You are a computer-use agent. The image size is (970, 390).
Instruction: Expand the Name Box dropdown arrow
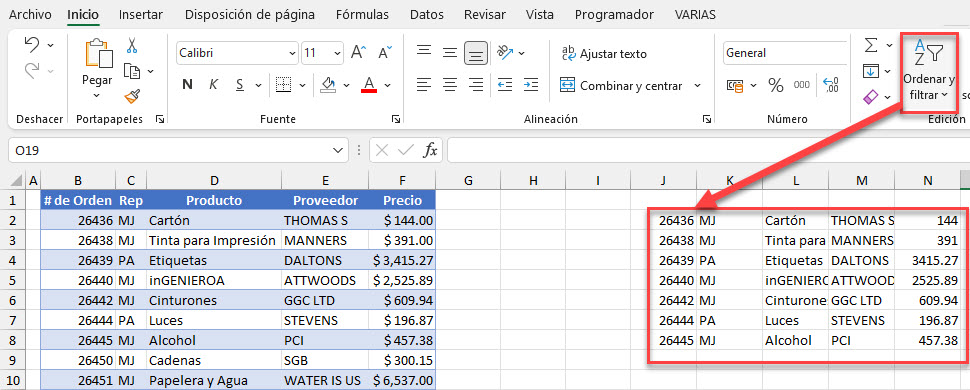pos(338,150)
